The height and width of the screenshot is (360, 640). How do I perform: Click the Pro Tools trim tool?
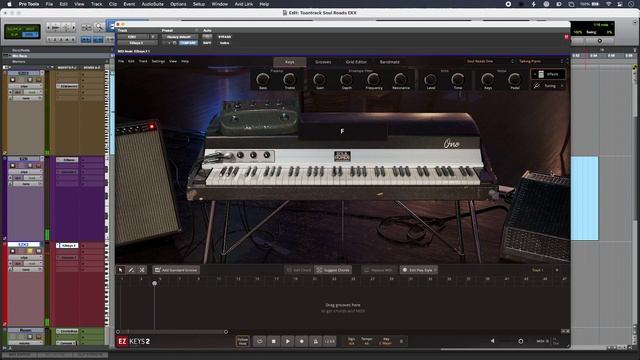110,27
